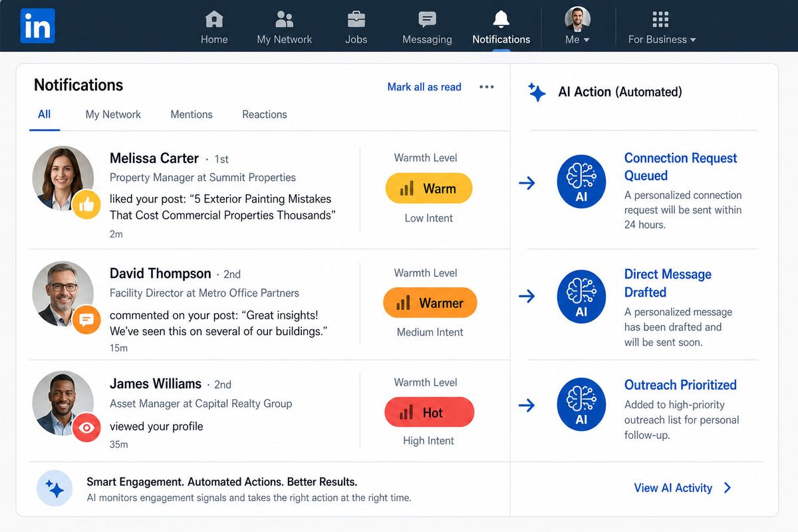Click the "Low Intent" label
The width and height of the screenshot is (798, 532).
pyautogui.click(x=429, y=218)
